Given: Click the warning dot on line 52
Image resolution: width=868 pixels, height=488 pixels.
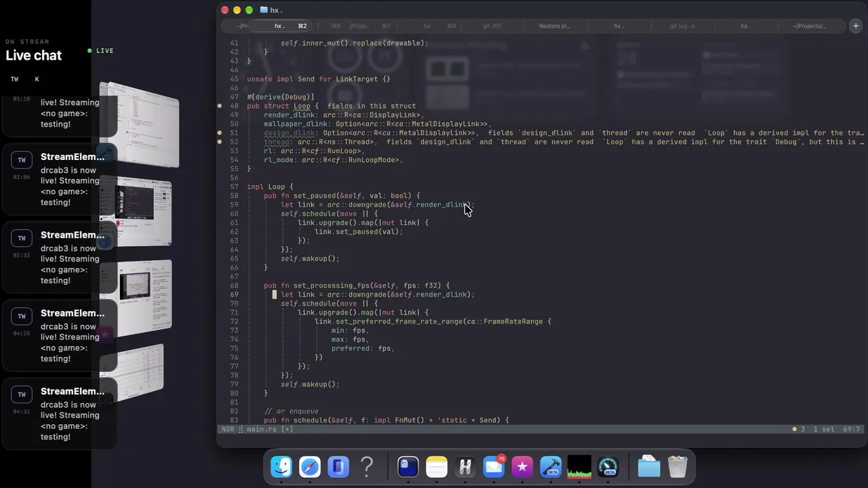Looking at the screenshot, I should pos(220,142).
